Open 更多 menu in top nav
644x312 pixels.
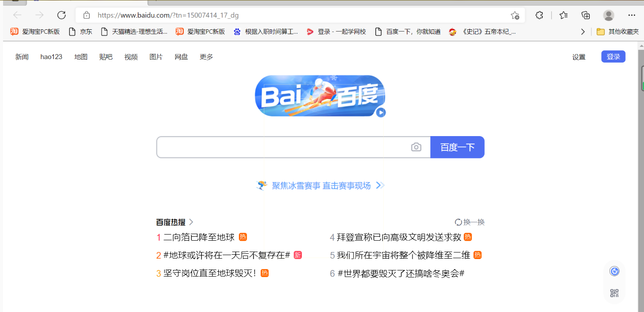[206, 57]
